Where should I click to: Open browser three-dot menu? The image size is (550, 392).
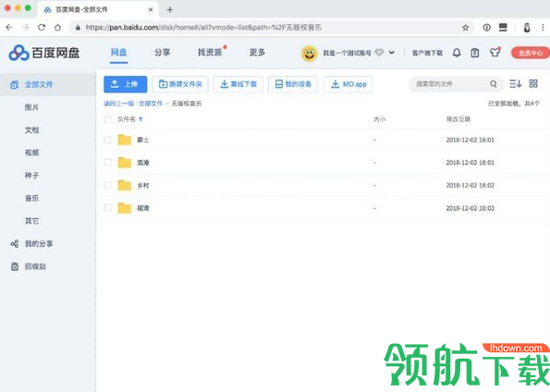(x=543, y=28)
